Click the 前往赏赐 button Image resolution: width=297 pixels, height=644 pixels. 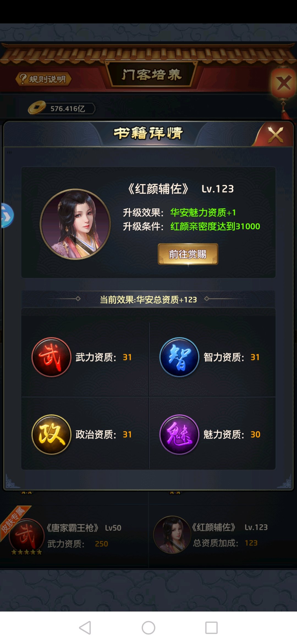click(188, 254)
